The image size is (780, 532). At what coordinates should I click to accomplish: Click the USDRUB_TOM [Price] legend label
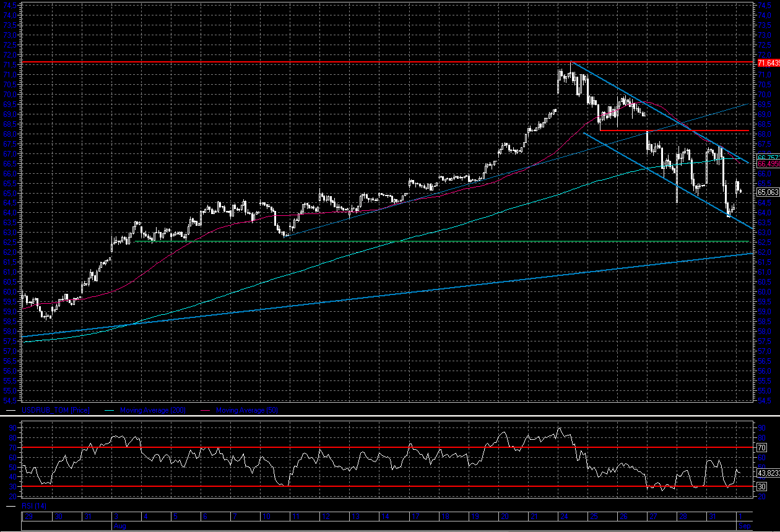tap(55, 410)
